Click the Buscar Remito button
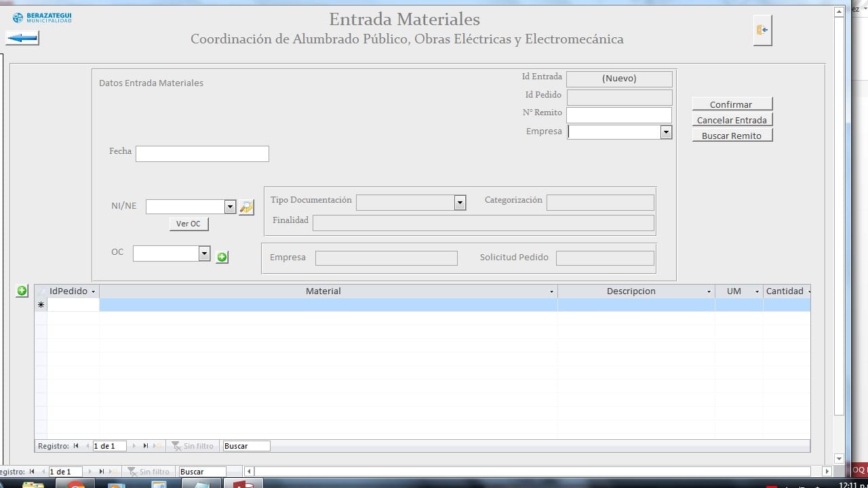 tap(732, 136)
